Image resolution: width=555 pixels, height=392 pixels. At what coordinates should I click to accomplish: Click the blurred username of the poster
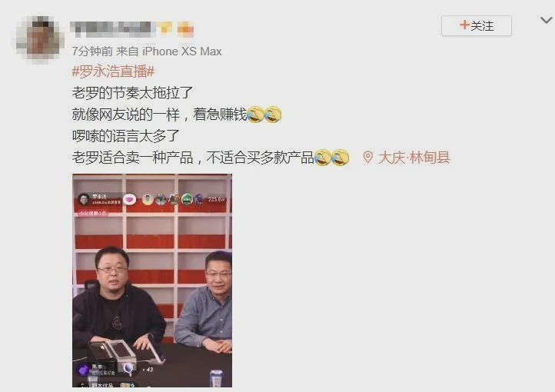[112, 29]
